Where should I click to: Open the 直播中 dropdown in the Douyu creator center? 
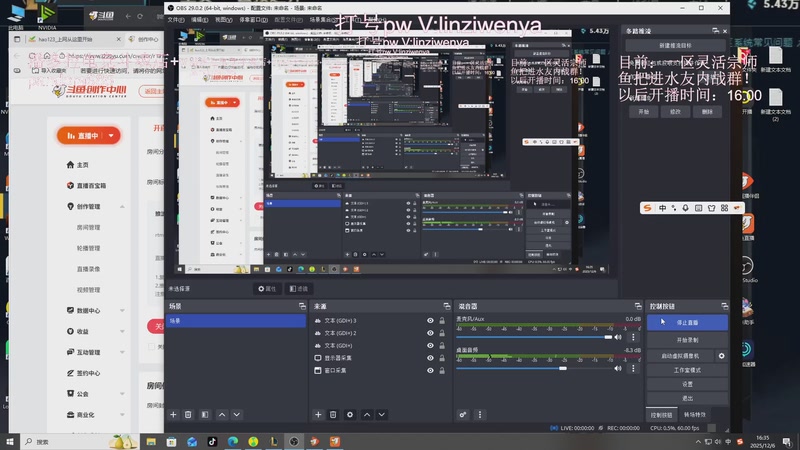pos(111,136)
